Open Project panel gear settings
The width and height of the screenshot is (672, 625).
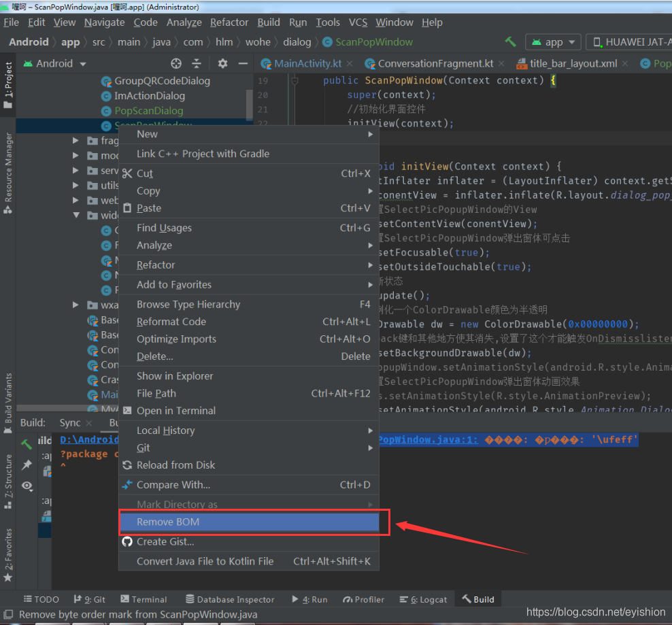pyautogui.click(x=222, y=63)
